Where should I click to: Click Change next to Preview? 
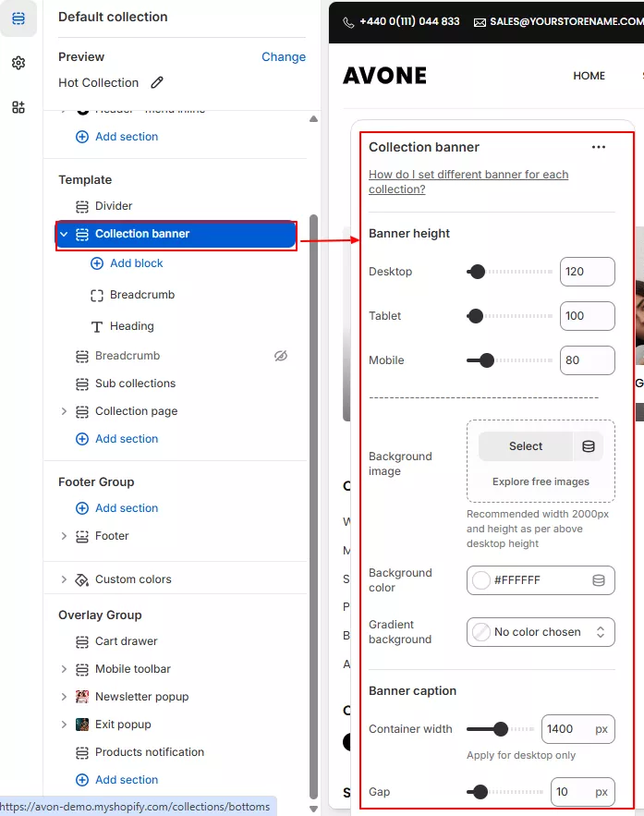point(283,56)
